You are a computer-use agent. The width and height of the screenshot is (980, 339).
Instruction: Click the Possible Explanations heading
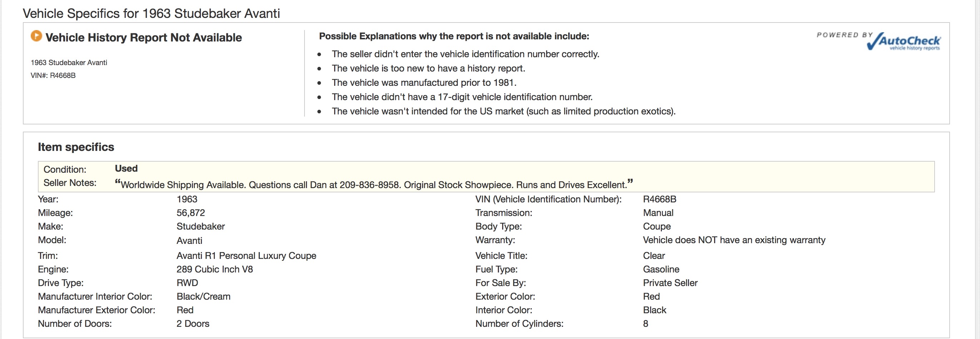[454, 36]
